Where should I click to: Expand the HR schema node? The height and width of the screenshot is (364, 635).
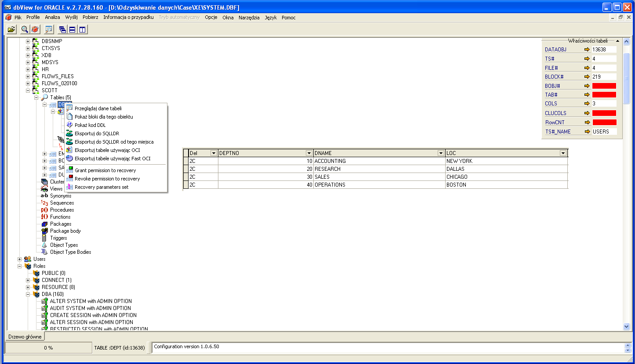[x=28, y=69]
